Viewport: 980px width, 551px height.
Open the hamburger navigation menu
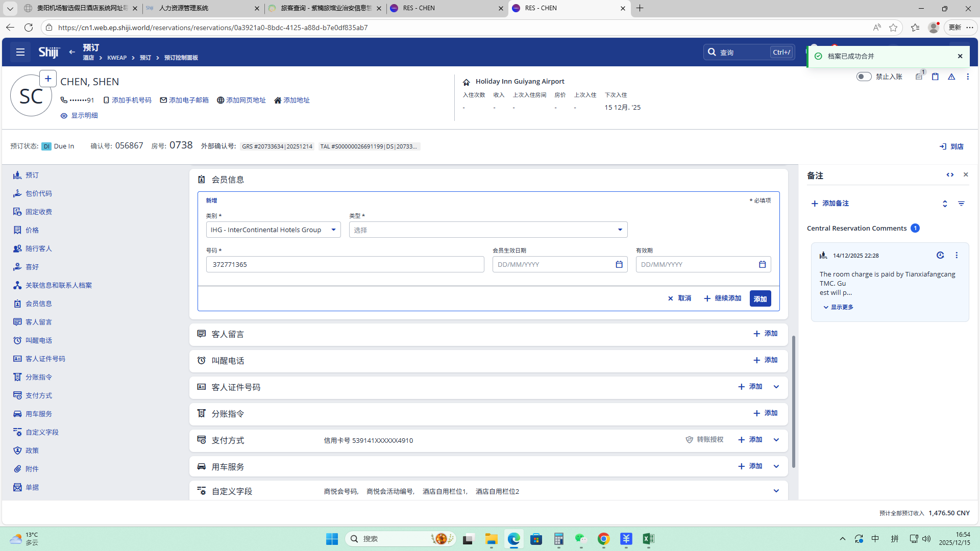coord(20,52)
